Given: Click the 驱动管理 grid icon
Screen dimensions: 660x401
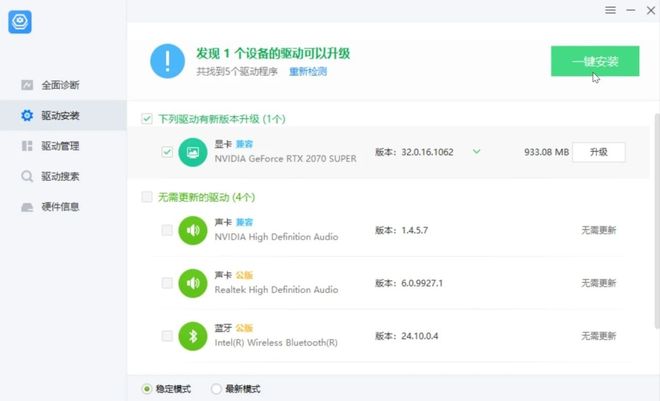Looking at the screenshot, I should coord(27,146).
